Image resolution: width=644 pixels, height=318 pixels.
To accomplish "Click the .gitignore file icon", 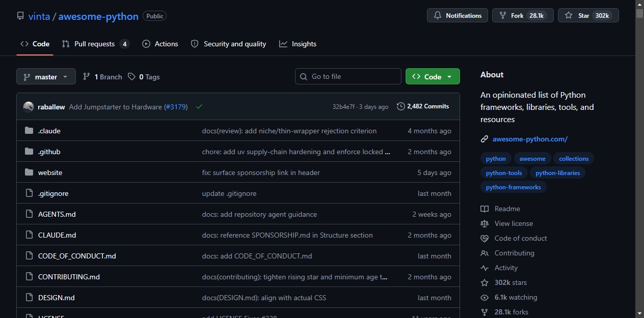I will (x=29, y=193).
